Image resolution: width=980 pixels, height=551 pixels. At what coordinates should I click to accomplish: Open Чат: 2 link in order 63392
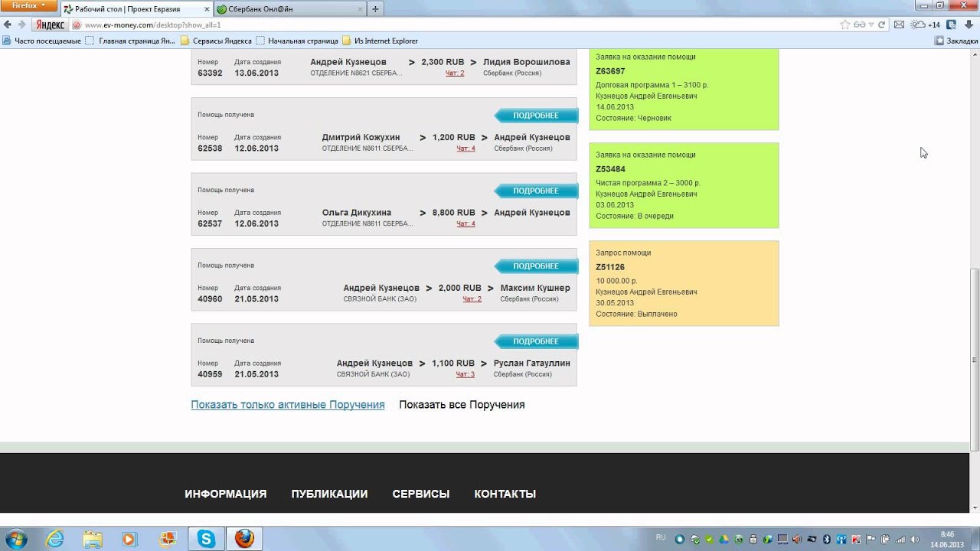click(455, 73)
